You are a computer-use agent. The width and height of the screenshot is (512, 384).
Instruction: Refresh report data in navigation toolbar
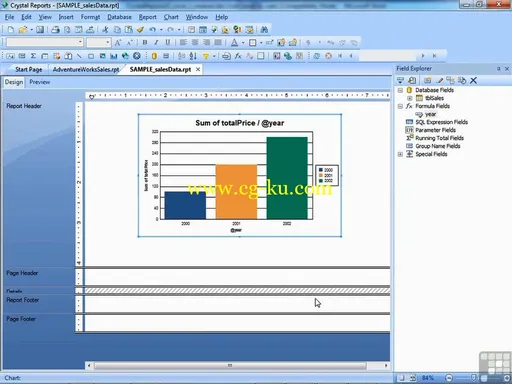click(x=317, y=56)
